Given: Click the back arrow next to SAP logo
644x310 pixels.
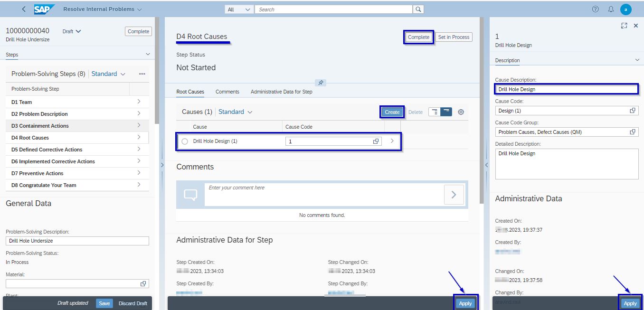Looking at the screenshot, I should (23, 9).
